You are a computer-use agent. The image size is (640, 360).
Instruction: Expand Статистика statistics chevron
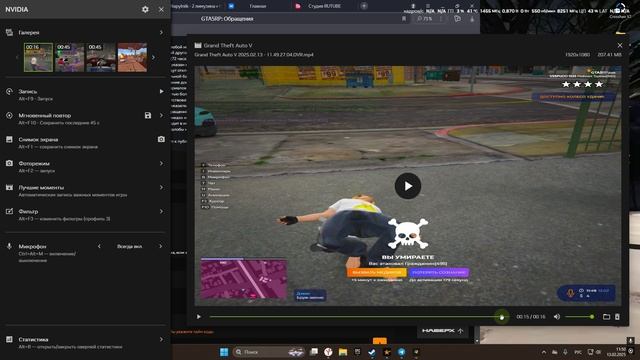pos(161,339)
